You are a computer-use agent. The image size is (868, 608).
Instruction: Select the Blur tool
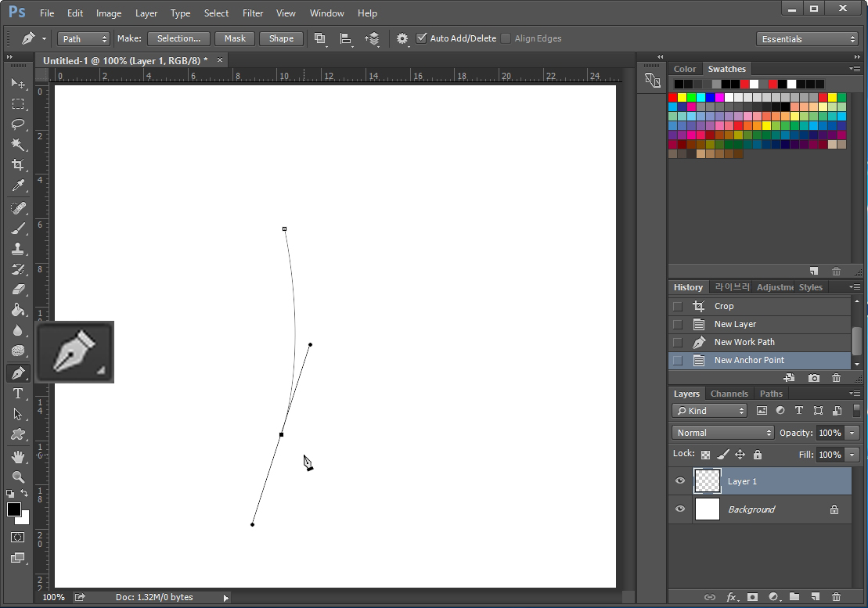pos(18,331)
